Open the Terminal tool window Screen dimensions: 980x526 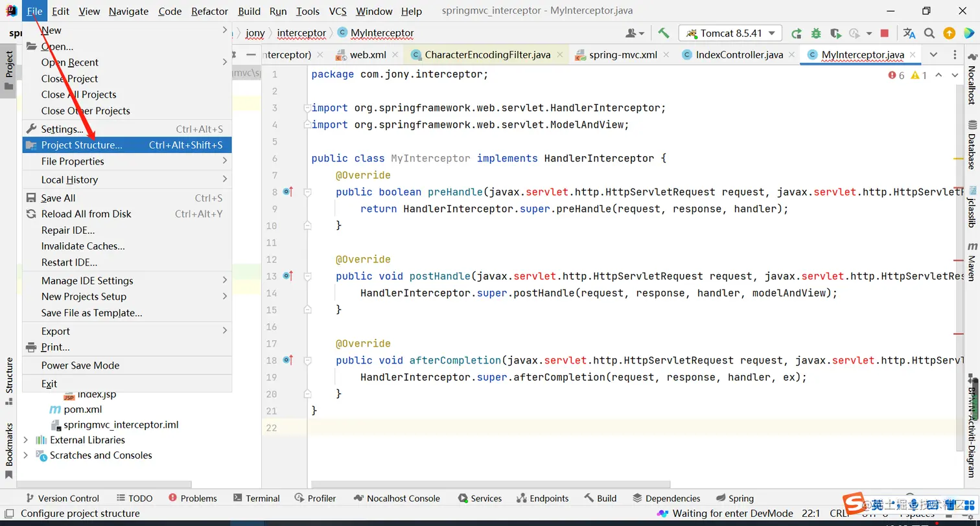[x=256, y=498]
